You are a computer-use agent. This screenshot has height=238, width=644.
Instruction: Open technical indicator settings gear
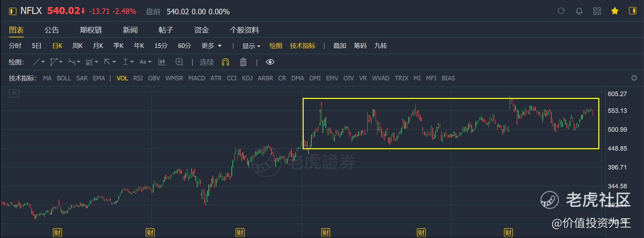tap(634, 78)
